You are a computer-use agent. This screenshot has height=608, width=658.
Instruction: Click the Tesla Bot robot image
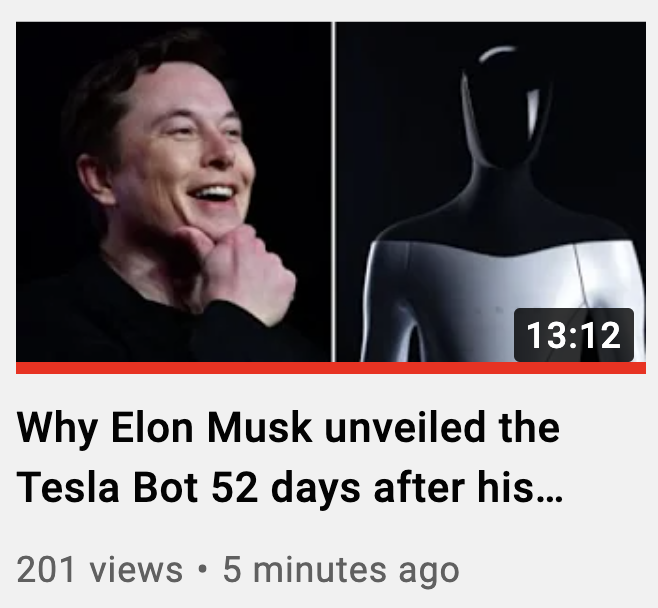coord(491,192)
